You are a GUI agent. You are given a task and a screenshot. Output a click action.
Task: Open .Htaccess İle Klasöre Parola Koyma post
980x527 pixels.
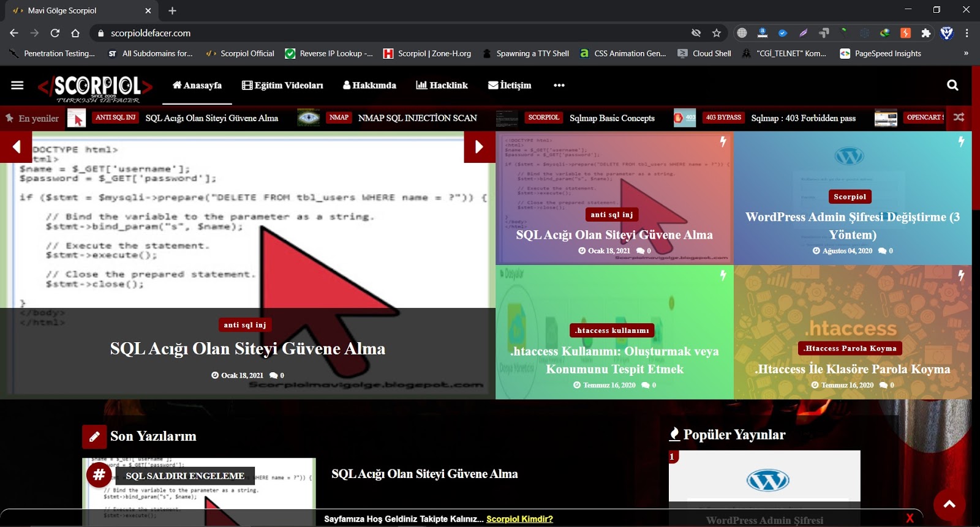tap(853, 369)
